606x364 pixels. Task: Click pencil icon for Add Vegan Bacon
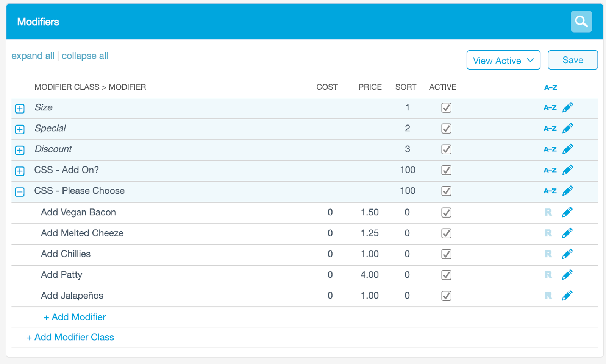pos(567,213)
